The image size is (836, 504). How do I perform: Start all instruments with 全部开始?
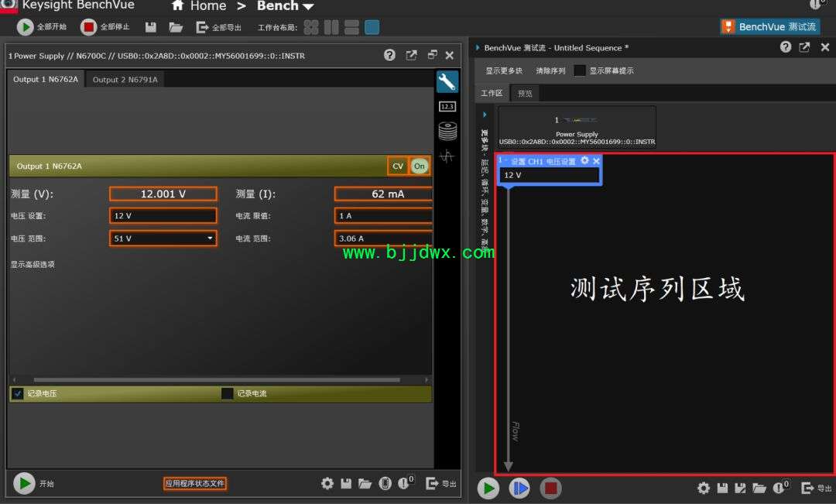[x=42, y=26]
